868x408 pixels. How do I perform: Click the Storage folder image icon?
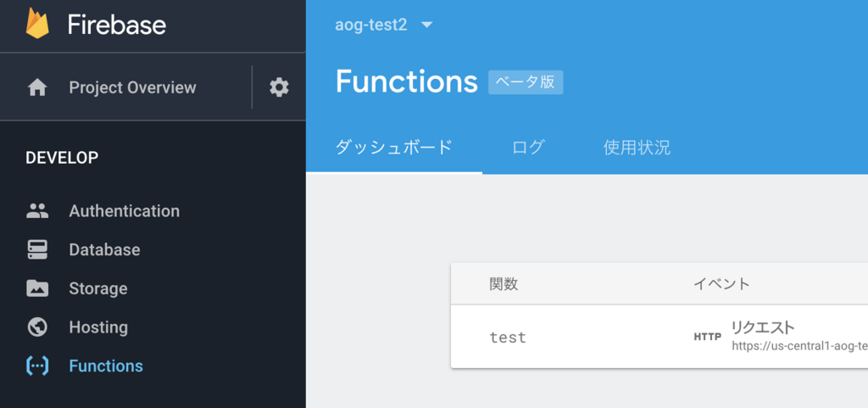37,288
